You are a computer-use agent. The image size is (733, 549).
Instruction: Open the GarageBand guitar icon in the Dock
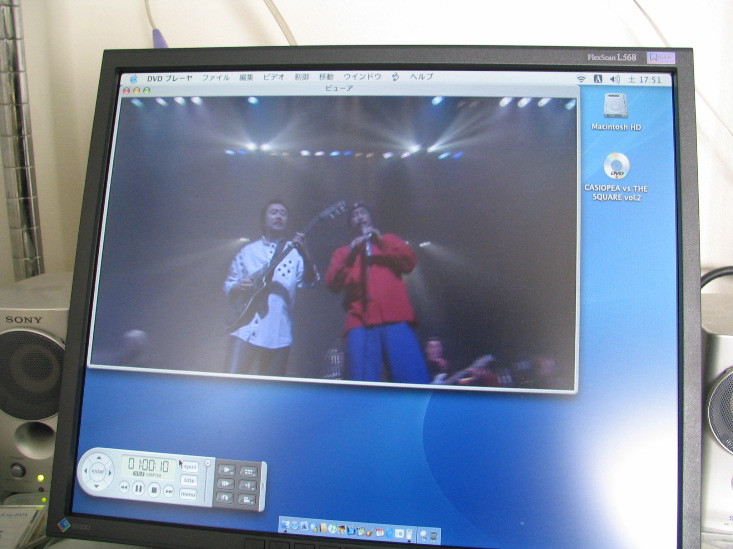tap(369, 533)
